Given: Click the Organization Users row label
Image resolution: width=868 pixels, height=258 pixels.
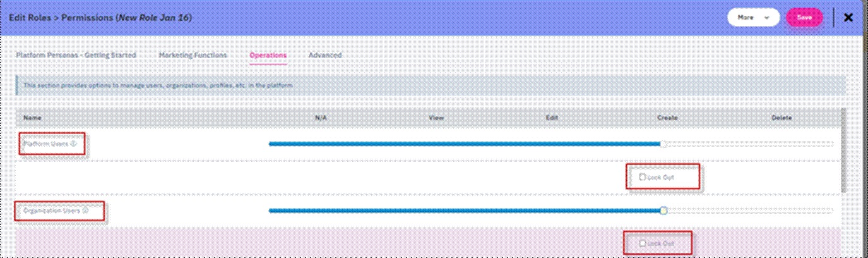Looking at the screenshot, I should coord(52,211).
